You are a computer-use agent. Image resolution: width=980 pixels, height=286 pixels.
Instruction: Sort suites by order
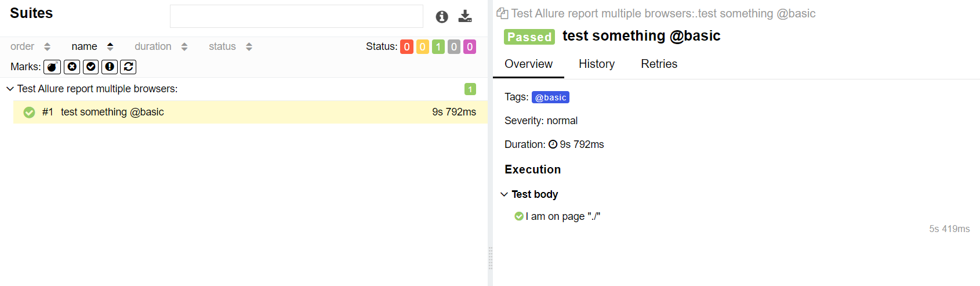click(30, 46)
